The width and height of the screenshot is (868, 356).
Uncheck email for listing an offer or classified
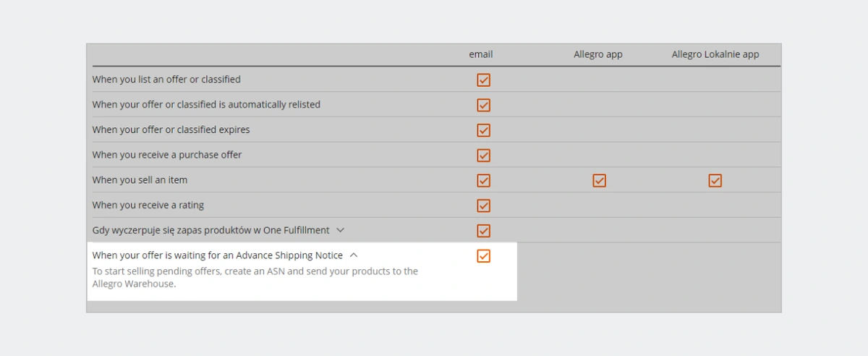click(x=484, y=80)
